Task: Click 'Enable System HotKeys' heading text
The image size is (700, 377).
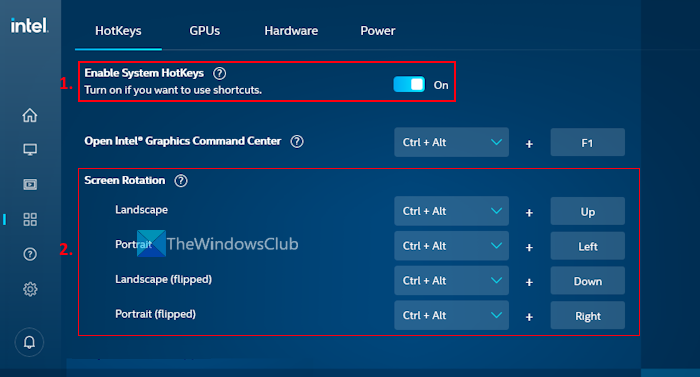Action: point(144,73)
